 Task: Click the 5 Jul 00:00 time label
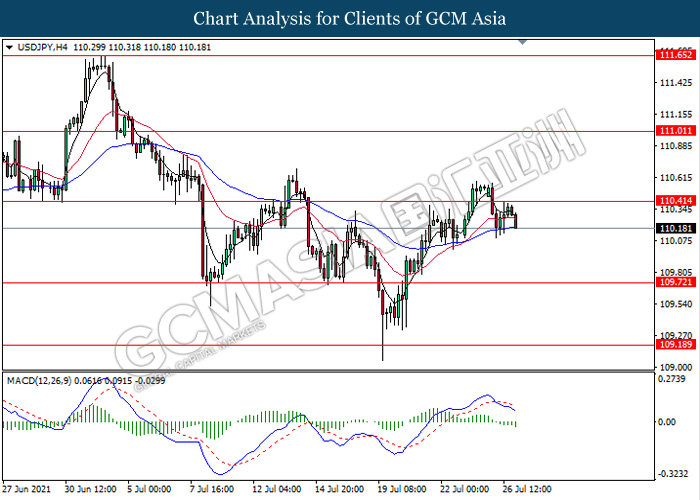149,489
